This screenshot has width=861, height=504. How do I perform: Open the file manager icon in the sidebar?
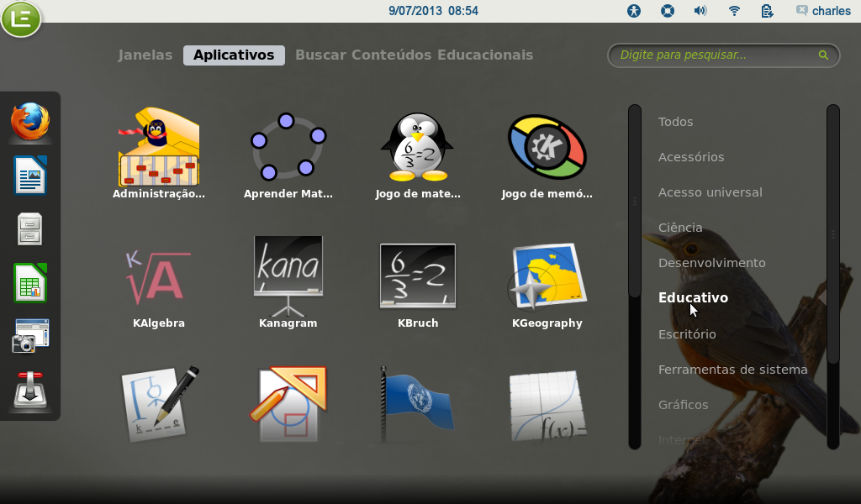point(29,229)
